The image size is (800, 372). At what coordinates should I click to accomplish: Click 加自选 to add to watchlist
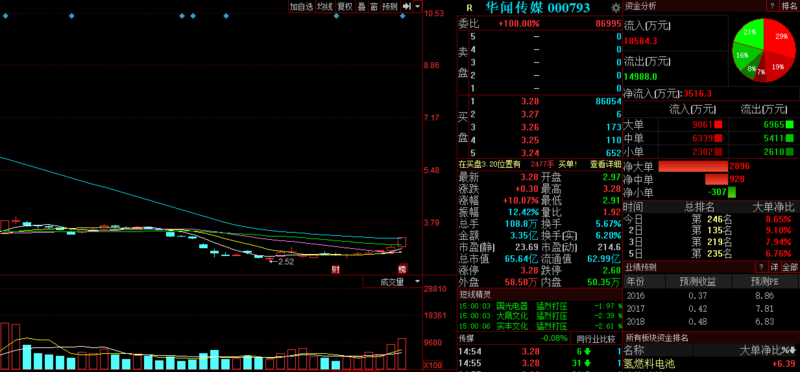coord(301,6)
